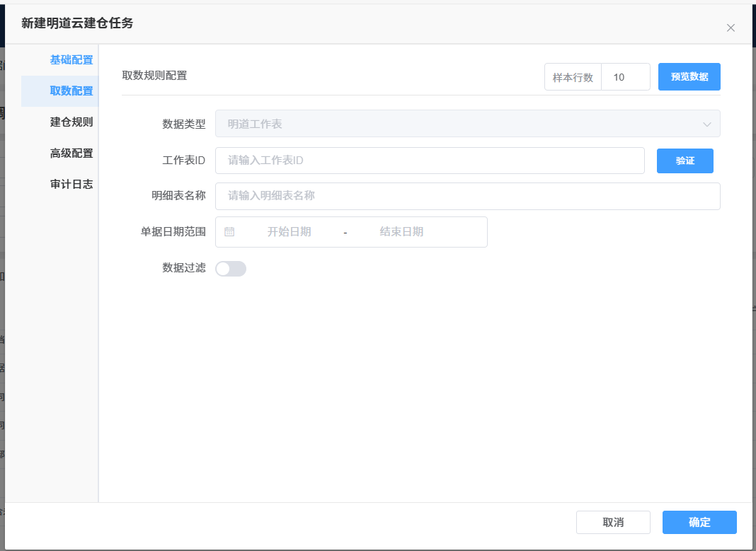This screenshot has height=551, width=756.
Task: Close the 新建明道云建仓任务 dialog with X
Action: [x=731, y=28]
